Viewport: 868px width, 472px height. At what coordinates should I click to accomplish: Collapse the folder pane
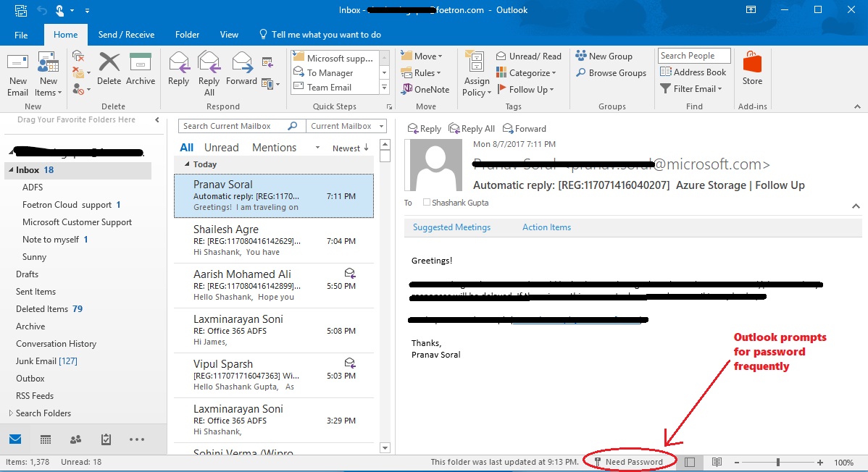[x=157, y=119]
